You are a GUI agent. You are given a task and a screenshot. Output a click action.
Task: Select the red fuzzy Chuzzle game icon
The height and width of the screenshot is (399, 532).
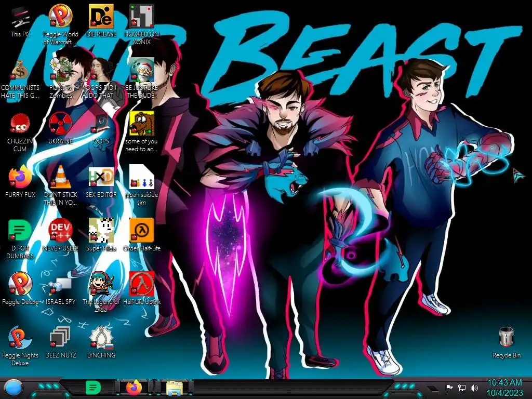tap(20, 124)
